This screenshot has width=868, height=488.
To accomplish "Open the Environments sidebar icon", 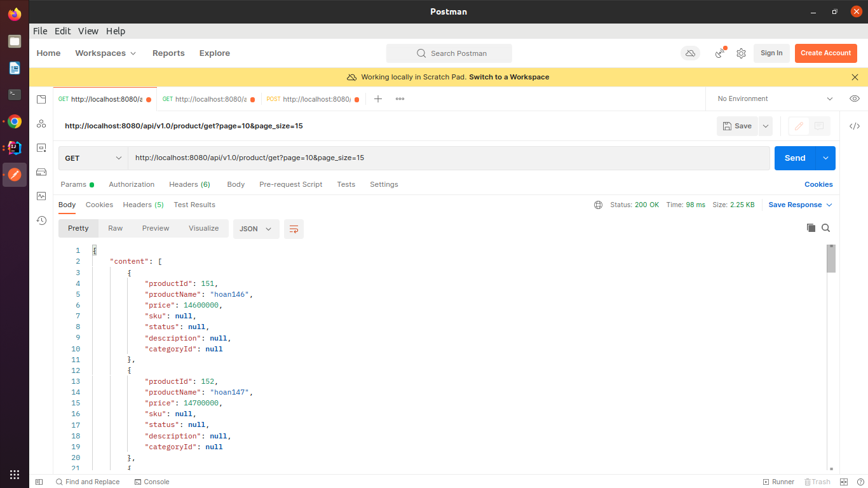I will [41, 147].
